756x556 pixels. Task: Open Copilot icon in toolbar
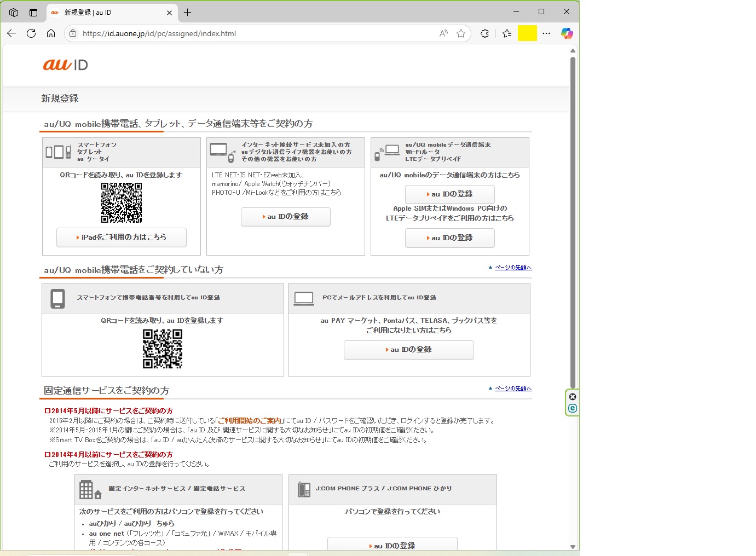(x=567, y=33)
